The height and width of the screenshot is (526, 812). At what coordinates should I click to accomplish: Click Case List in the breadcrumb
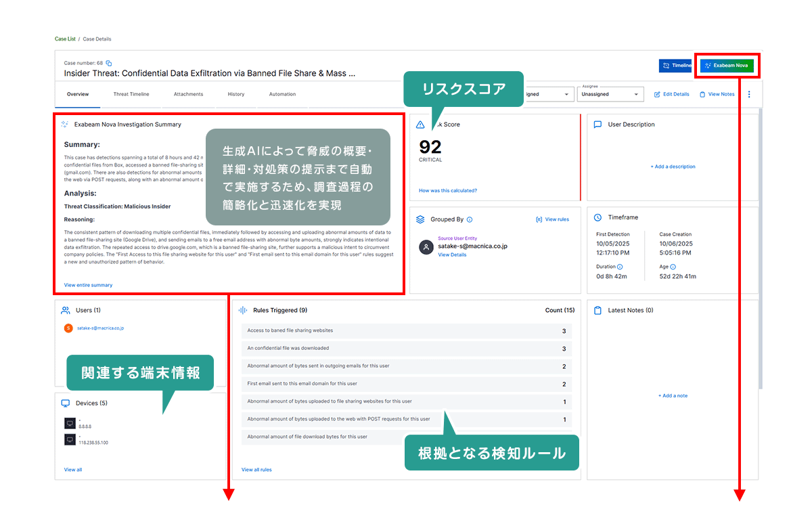pyautogui.click(x=65, y=39)
